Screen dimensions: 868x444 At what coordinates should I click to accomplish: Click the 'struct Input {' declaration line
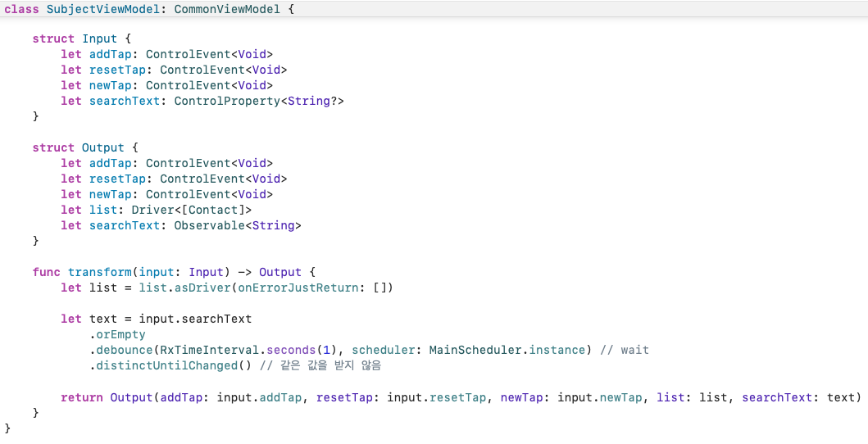click(x=82, y=39)
